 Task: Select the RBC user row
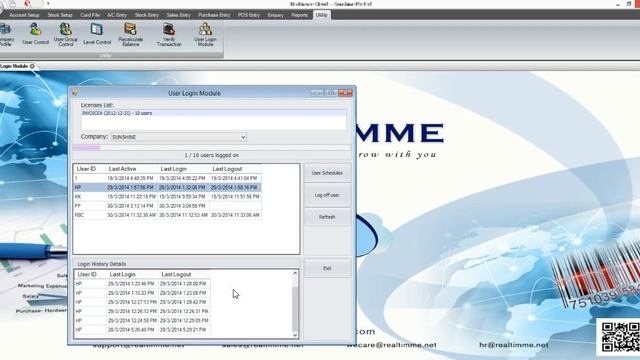pyautogui.click(x=167, y=215)
